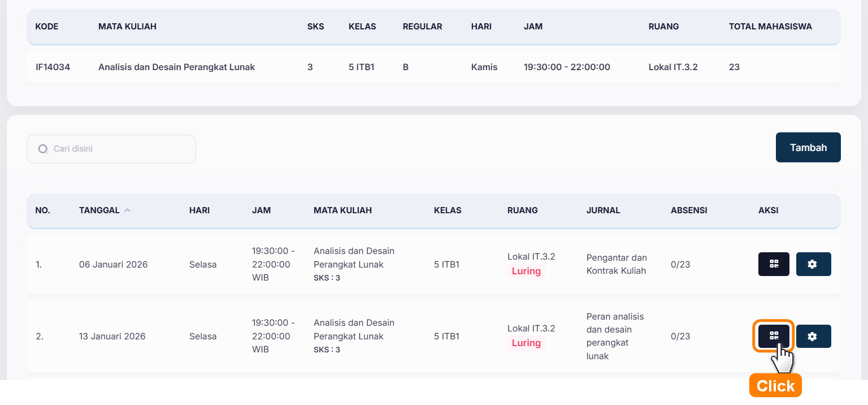The width and height of the screenshot is (868, 405).
Task: Open settings gear for 13 Januari 2026 row
Action: [x=813, y=336]
